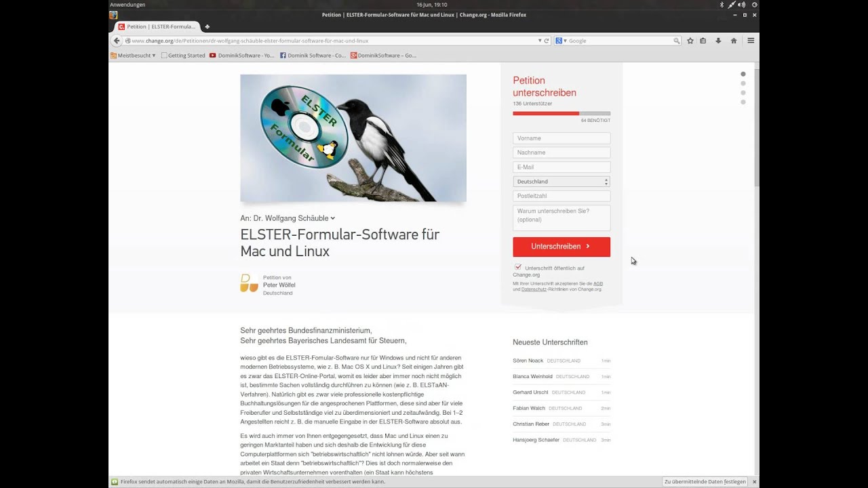Focus the E-Mail input field

tap(561, 167)
